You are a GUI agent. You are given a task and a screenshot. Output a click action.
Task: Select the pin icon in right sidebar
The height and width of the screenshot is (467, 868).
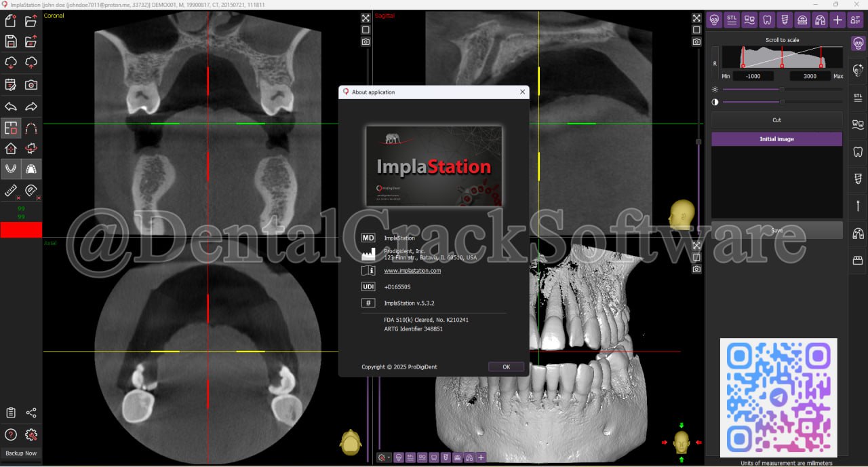[x=858, y=206]
